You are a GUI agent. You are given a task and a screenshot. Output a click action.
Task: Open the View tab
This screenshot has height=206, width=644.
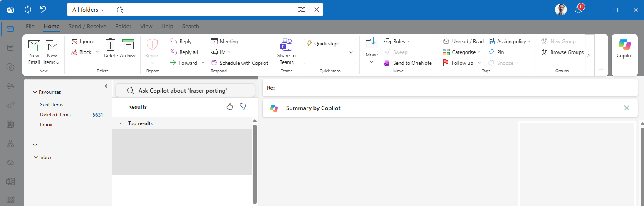coord(146,26)
